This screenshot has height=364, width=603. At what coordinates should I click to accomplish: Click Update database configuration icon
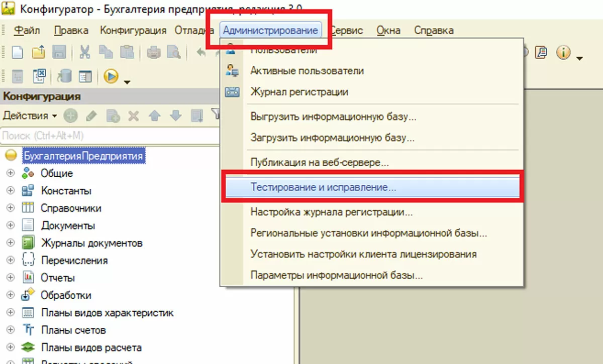pos(65,76)
